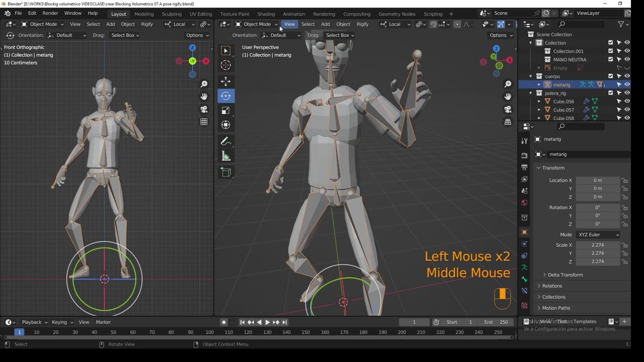Select the Measure ruler tool
Viewport: 644px width, 362px height.
coord(226,156)
